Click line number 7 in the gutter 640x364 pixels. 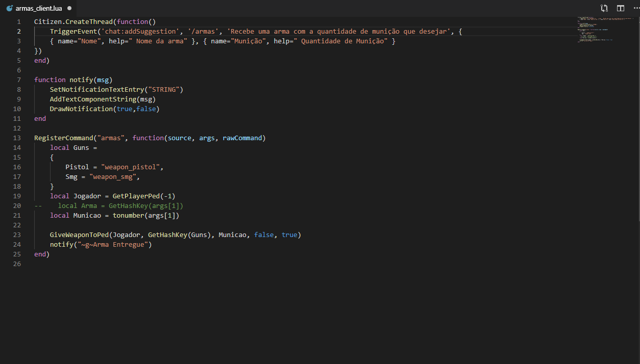pyautogui.click(x=19, y=80)
